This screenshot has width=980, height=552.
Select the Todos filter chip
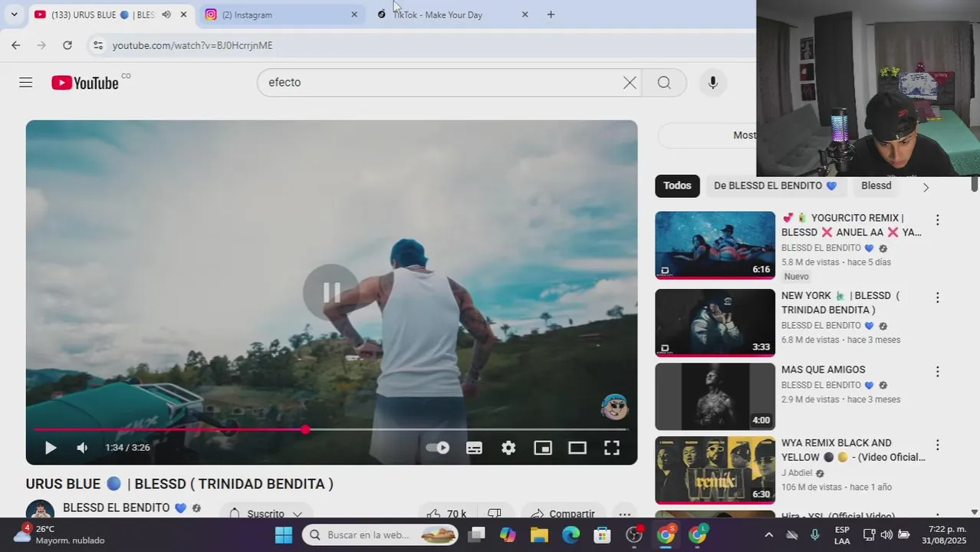tap(677, 186)
